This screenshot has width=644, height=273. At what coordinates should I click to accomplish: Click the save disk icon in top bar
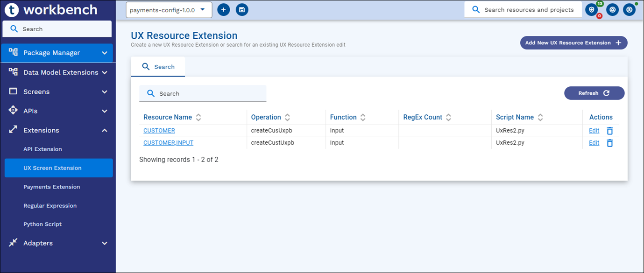click(x=242, y=9)
